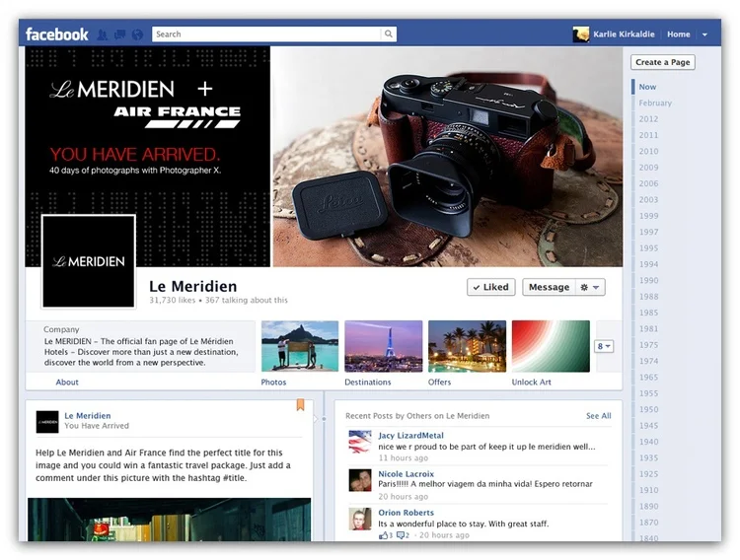740x560 pixels.
Task: Jump to 2010 in the timeline
Action: coord(648,151)
